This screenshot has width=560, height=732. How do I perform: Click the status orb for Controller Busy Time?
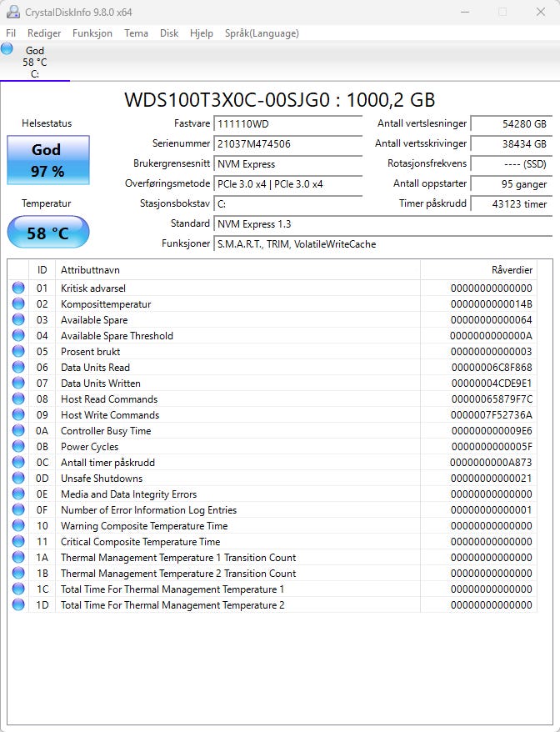pyautogui.click(x=18, y=431)
